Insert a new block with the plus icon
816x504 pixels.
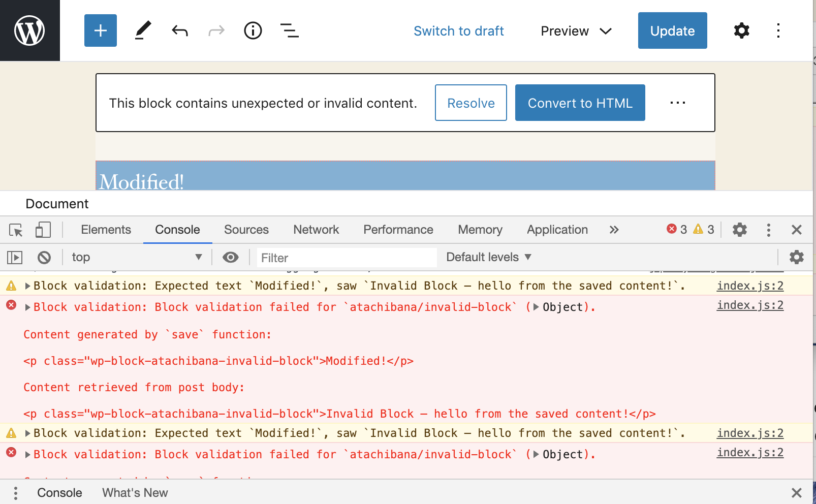(100, 30)
